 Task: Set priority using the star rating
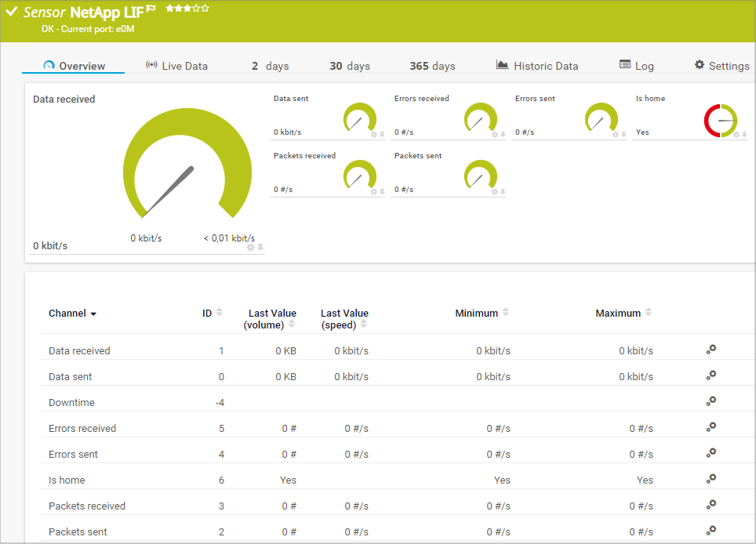pos(187,9)
